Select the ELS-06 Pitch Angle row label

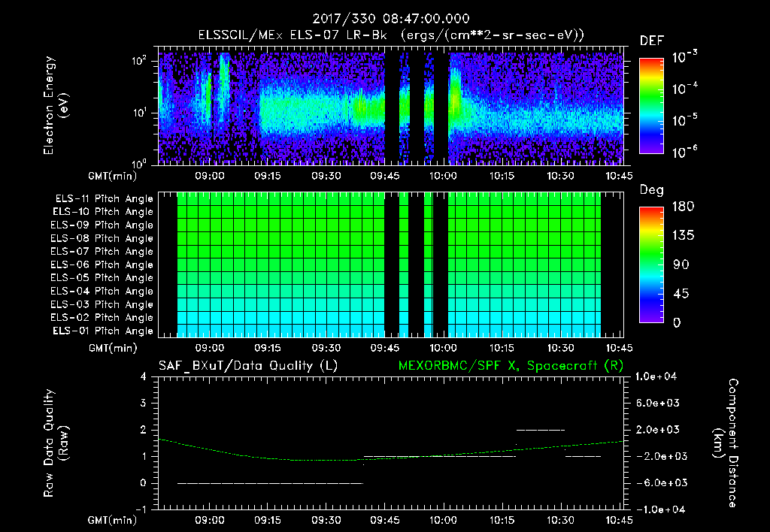point(102,265)
